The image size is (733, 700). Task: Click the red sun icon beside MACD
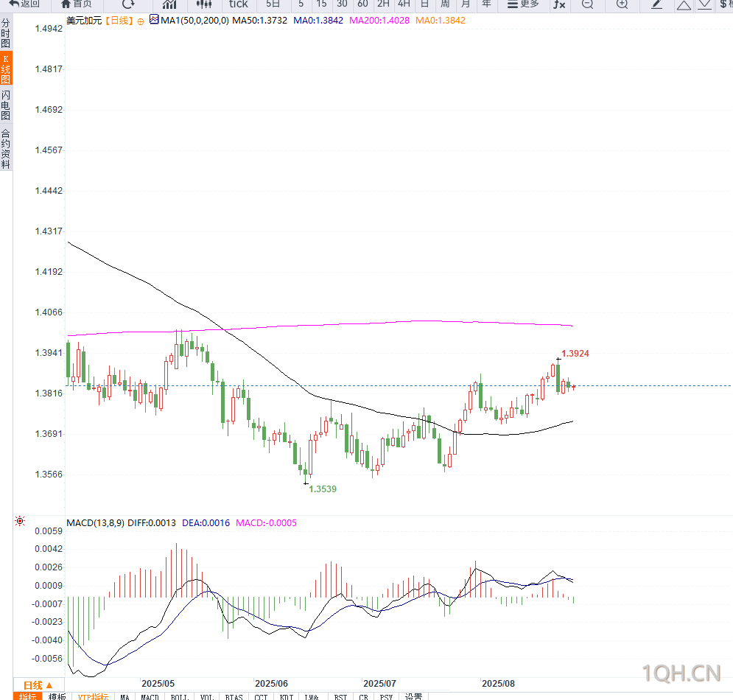coord(20,521)
